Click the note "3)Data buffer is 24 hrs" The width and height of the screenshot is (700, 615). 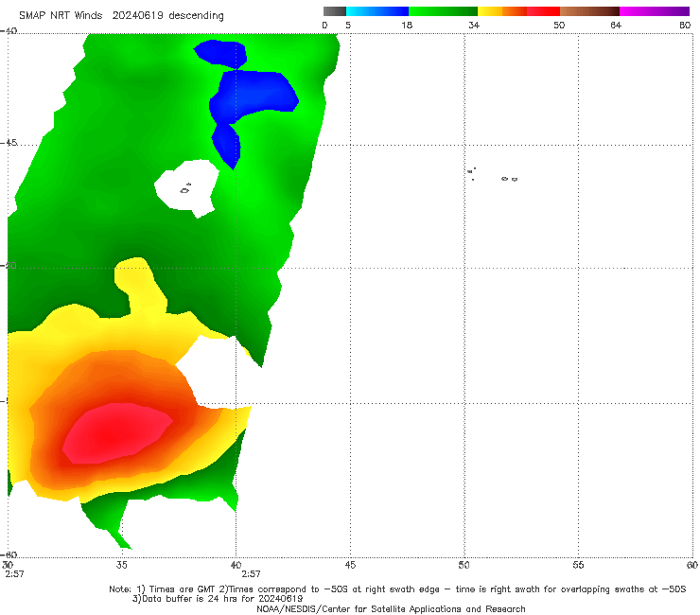[218, 599]
